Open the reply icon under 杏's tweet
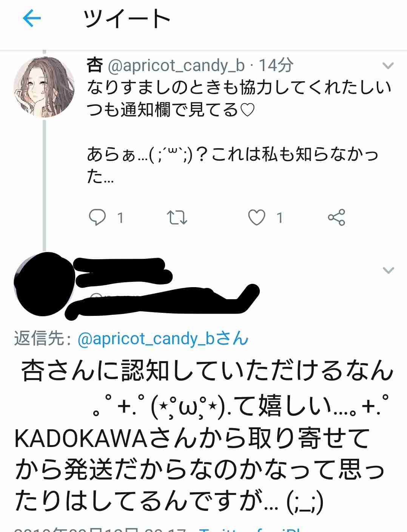 tap(97, 218)
